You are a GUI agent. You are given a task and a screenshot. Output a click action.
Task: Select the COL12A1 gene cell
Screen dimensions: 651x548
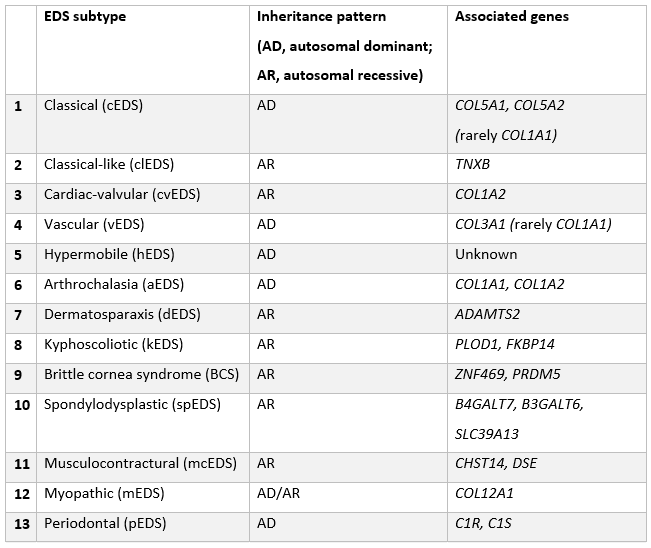(488, 494)
